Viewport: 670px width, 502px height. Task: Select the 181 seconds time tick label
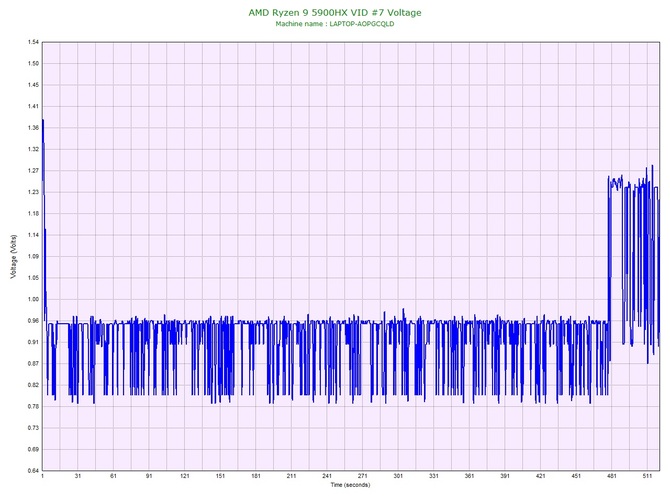256,476
